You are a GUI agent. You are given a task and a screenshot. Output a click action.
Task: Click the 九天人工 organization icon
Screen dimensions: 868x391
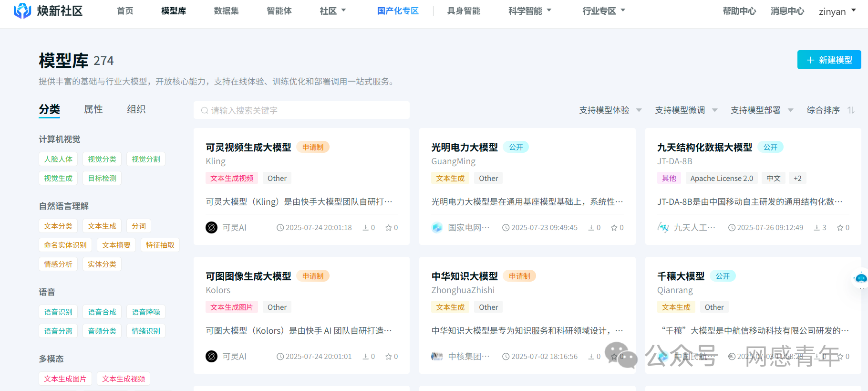click(663, 228)
